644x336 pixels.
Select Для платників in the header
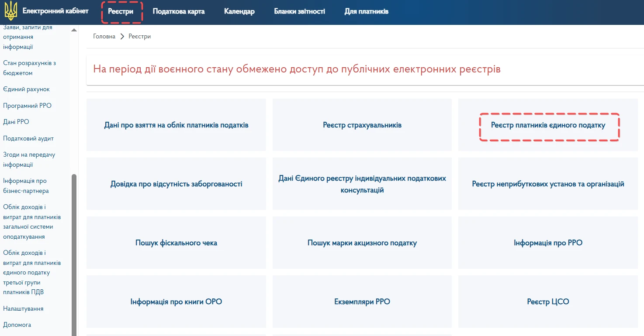[x=366, y=11]
